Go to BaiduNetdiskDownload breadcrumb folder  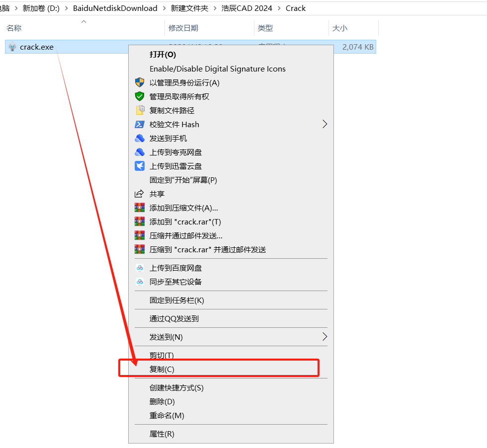coord(115,8)
